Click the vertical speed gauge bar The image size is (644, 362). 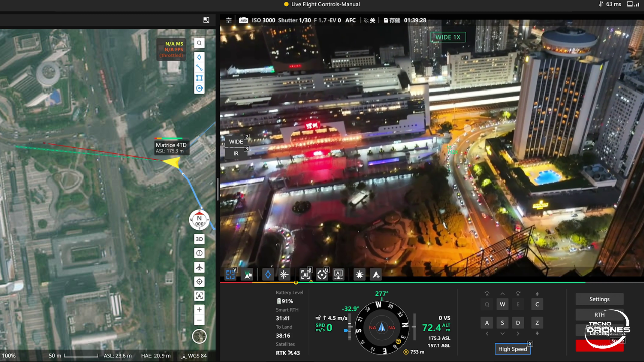point(414,328)
